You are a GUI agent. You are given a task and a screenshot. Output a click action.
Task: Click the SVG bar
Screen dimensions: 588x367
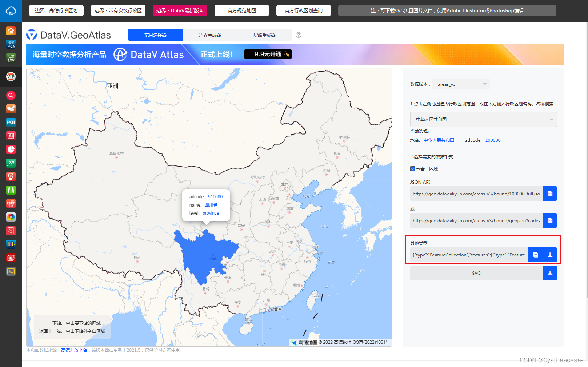[x=476, y=273]
